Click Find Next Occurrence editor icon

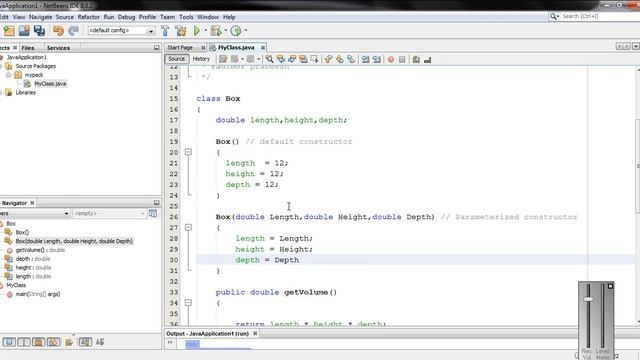(292, 60)
